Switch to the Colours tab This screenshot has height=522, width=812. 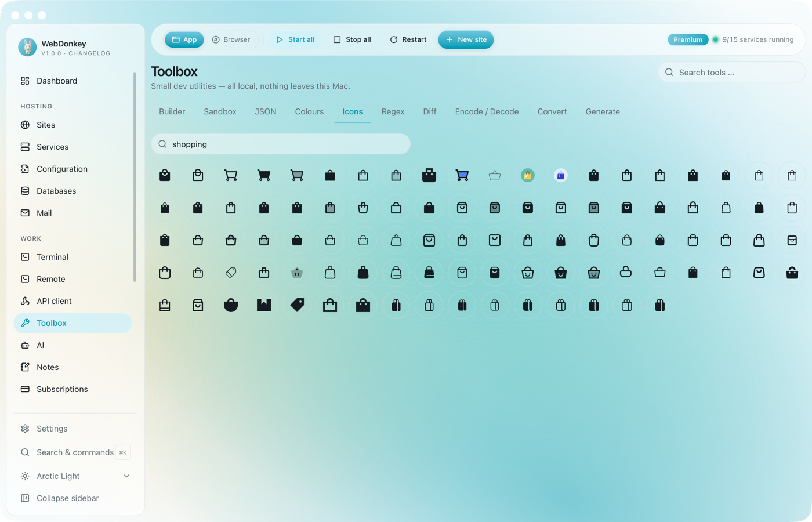[x=309, y=111]
